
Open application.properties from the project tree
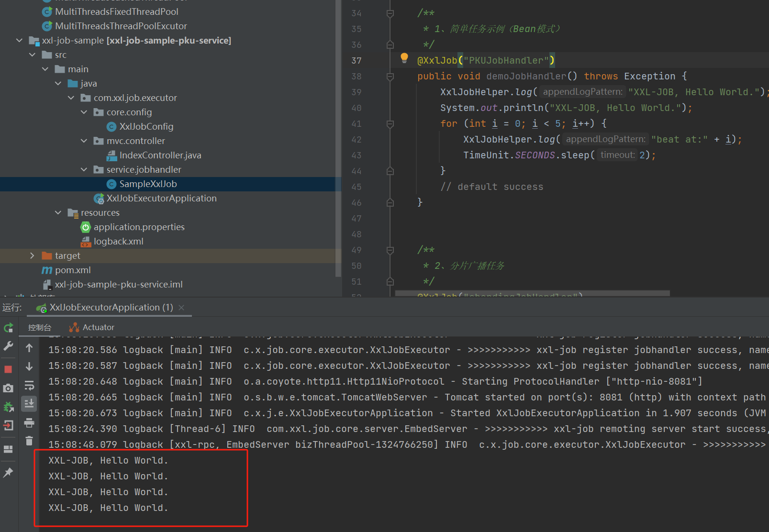click(139, 227)
